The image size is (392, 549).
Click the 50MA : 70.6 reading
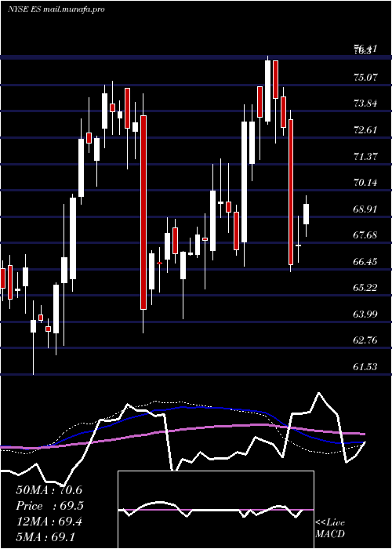[49, 490]
